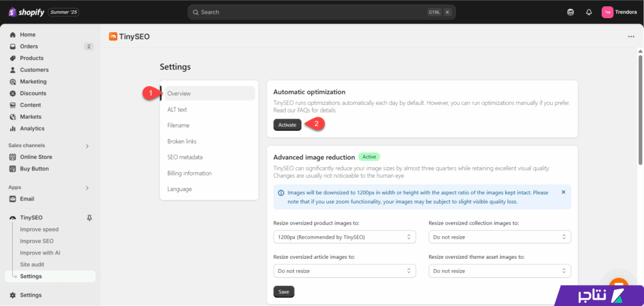This screenshot has width=644, height=306.
Task: Select the Overview settings tab
Action: pyautogui.click(x=209, y=93)
